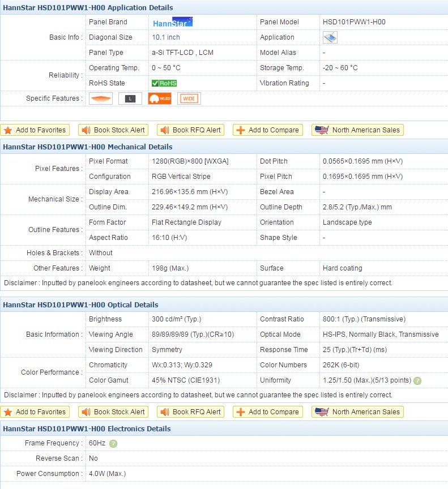Click outline depth 2.8/5.2 (Typ./Max.) mm

coord(357,207)
